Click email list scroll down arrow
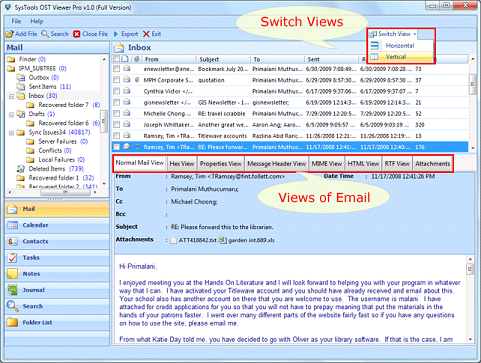Image resolution: width=481 pixels, height=363 pixels. 473,148
